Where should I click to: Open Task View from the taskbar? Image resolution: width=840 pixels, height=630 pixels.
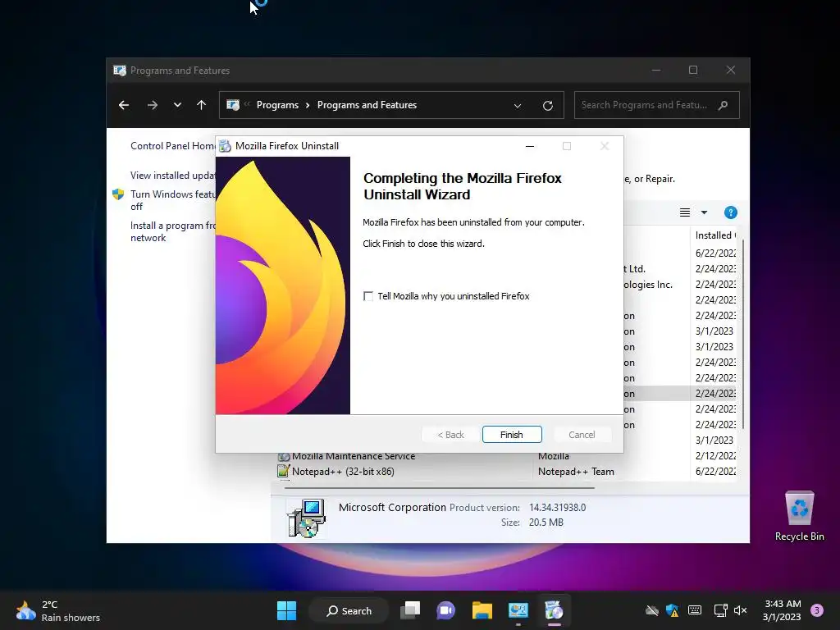410,610
